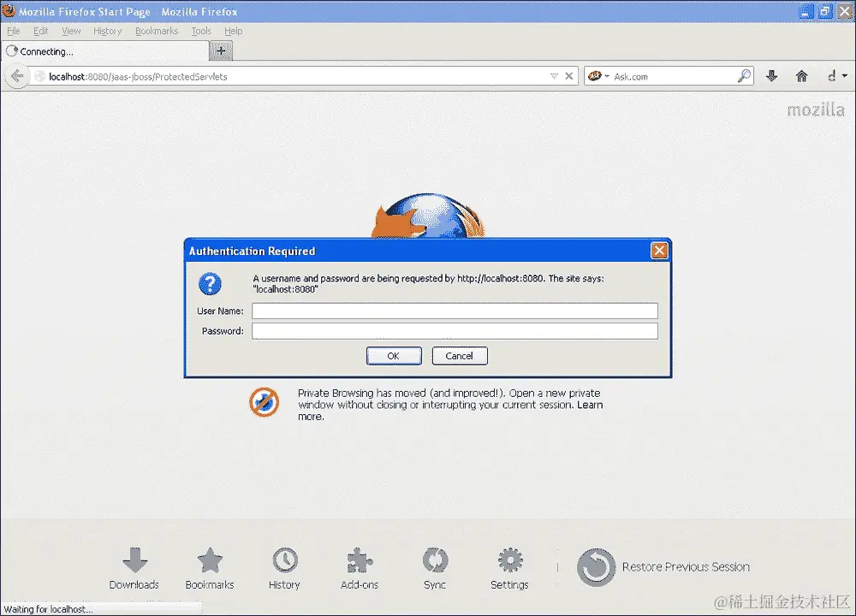Click the Firefox globe logo
This screenshot has height=616, width=856.
428,216
